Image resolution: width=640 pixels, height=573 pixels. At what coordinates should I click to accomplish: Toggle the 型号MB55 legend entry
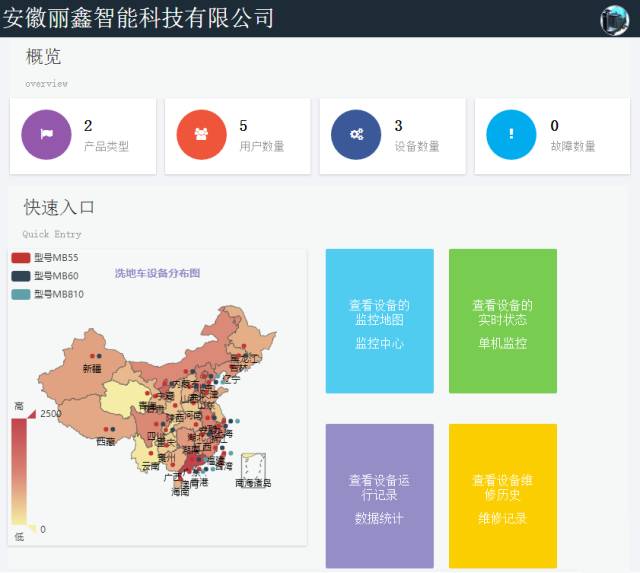45,258
